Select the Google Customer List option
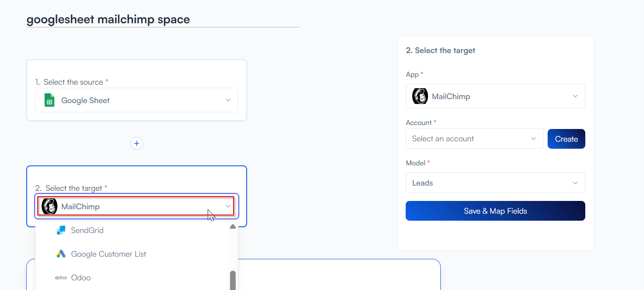644x290 pixels. point(108,254)
